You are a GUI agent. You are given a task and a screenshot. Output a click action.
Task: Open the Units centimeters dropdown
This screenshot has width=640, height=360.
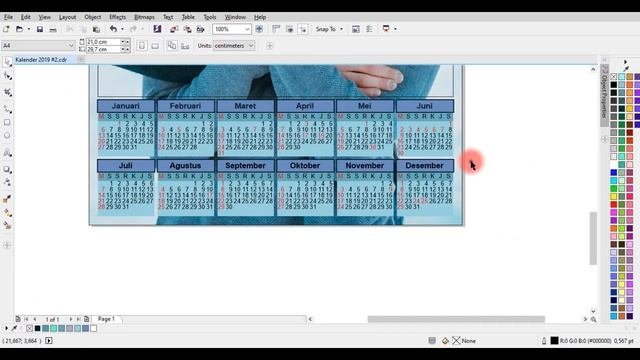pyautogui.click(x=251, y=46)
